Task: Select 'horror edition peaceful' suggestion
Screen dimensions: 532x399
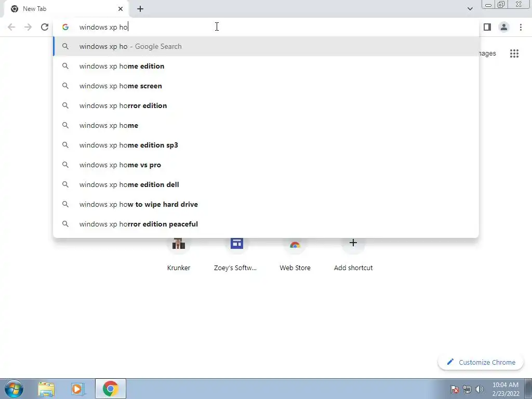Action: (x=266, y=224)
